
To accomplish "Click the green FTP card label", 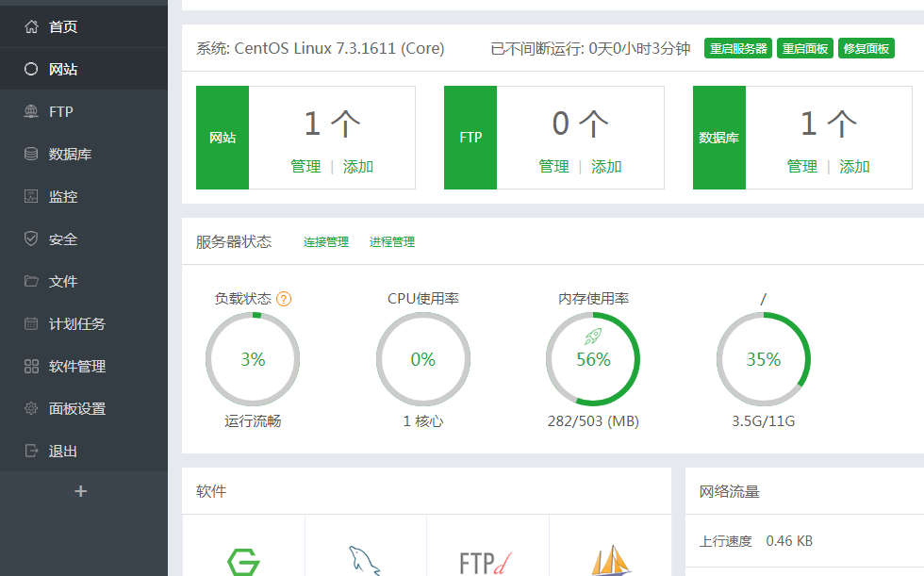I will [470, 138].
